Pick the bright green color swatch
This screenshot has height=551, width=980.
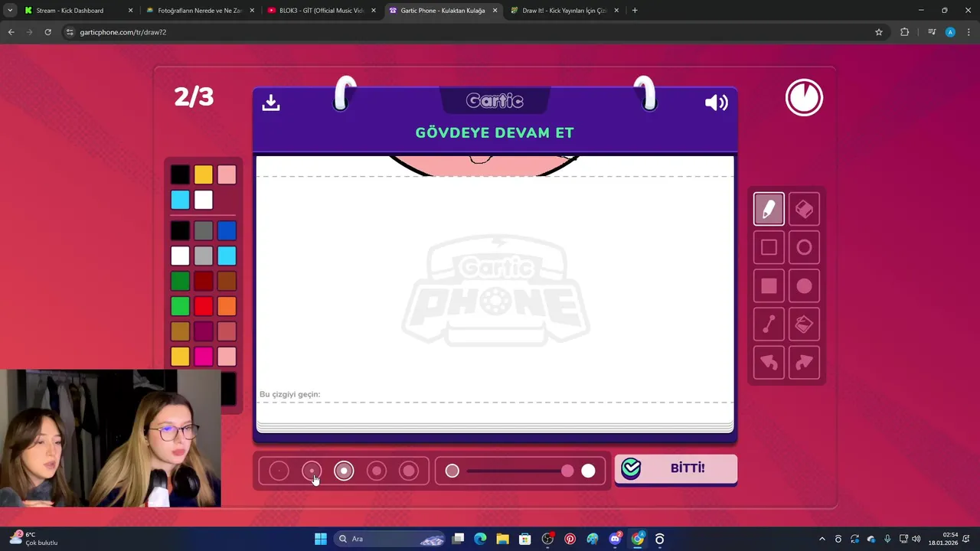180,306
